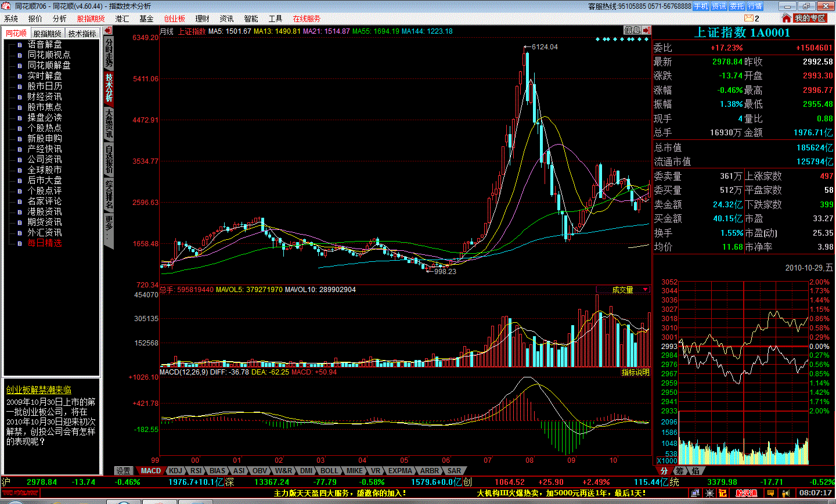
Task: Select the MACD indicator tab
Action: click(x=150, y=471)
